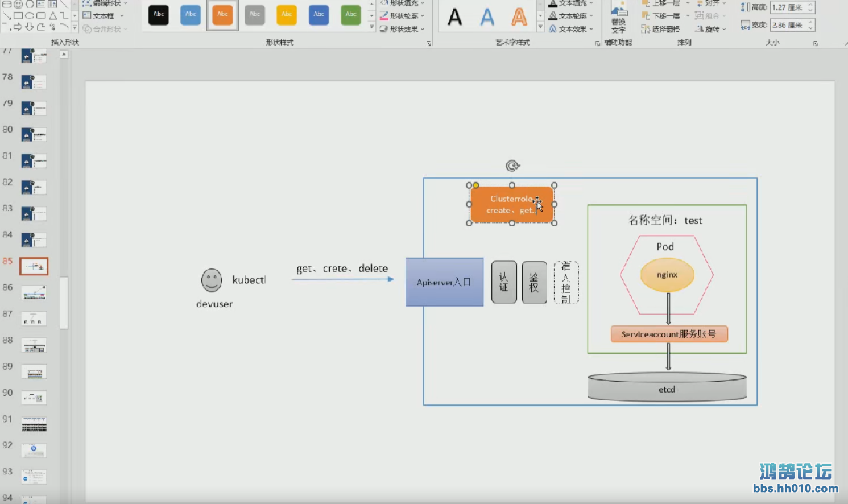The width and height of the screenshot is (848, 504).
Task: Open the 形状轮廓 shape outline dropdown
Action: click(402, 16)
